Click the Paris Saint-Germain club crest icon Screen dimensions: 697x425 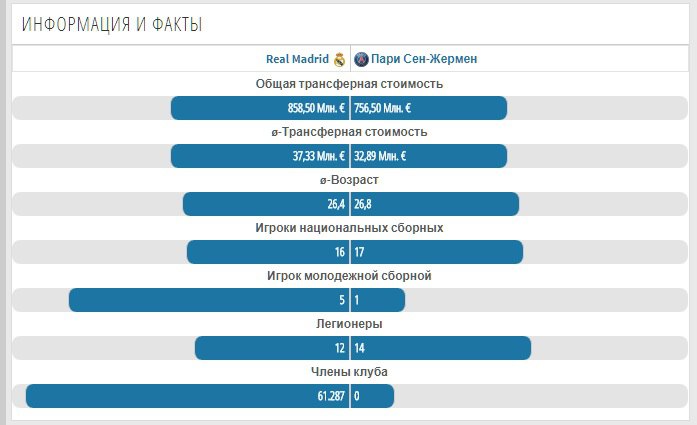(x=361, y=59)
